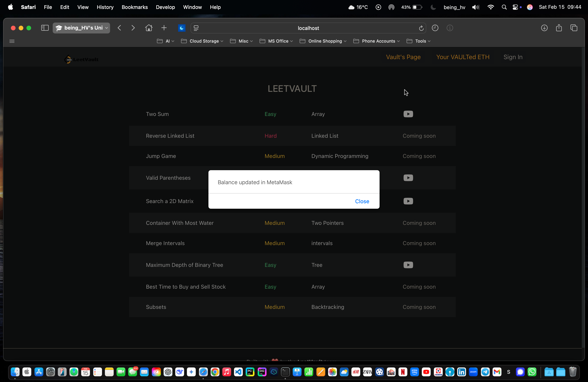Toggle the dark mode extension icon
Screen dimensions: 588x382
(x=182, y=28)
